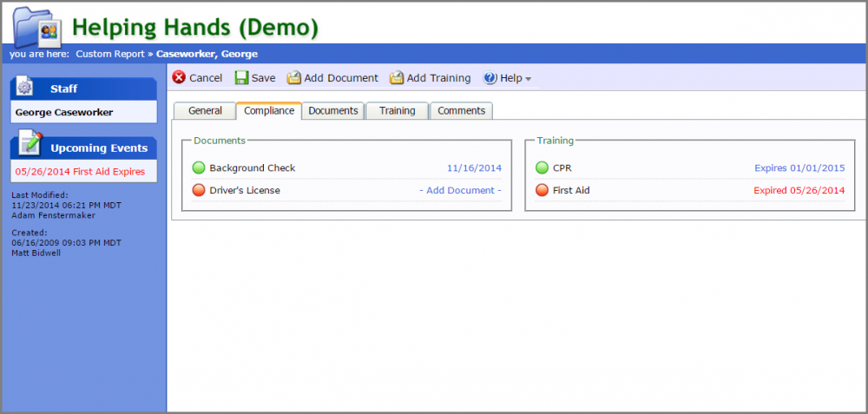
Task: Click the Cancel button label
Action: coord(206,78)
